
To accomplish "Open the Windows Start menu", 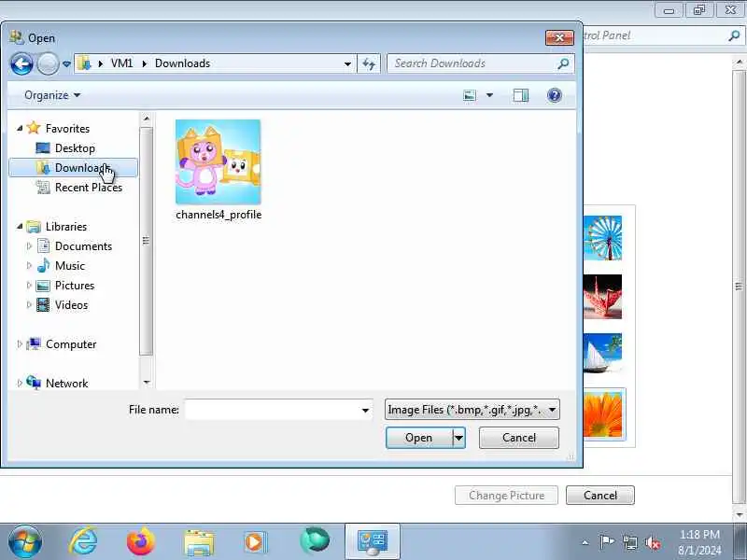I will 25,542.
